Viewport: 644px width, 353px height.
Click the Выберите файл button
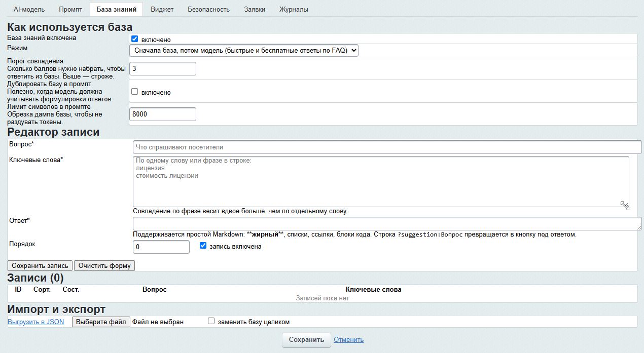coord(101,322)
